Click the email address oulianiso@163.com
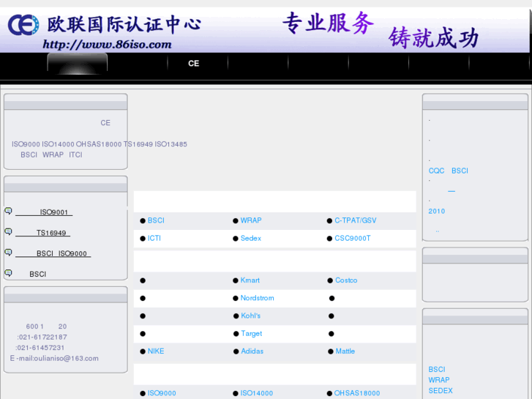Viewport: 532px width, 399px height. pyautogui.click(x=66, y=358)
